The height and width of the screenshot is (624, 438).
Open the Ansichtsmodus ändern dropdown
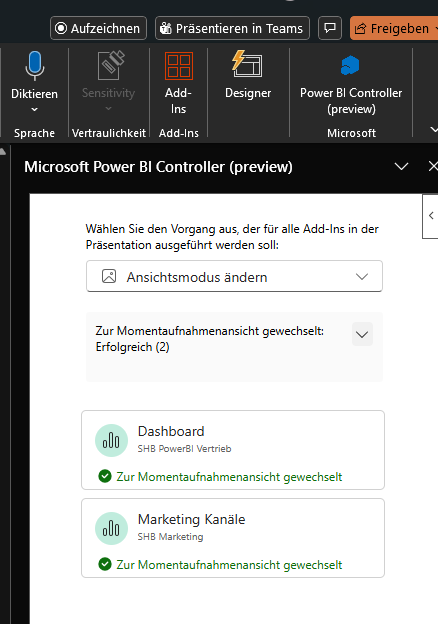(234, 277)
